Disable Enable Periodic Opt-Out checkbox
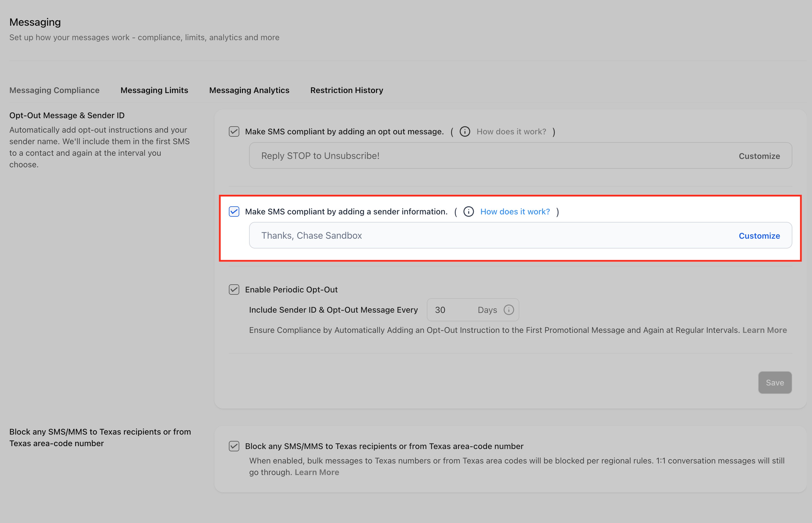The height and width of the screenshot is (523, 812). 234,290
